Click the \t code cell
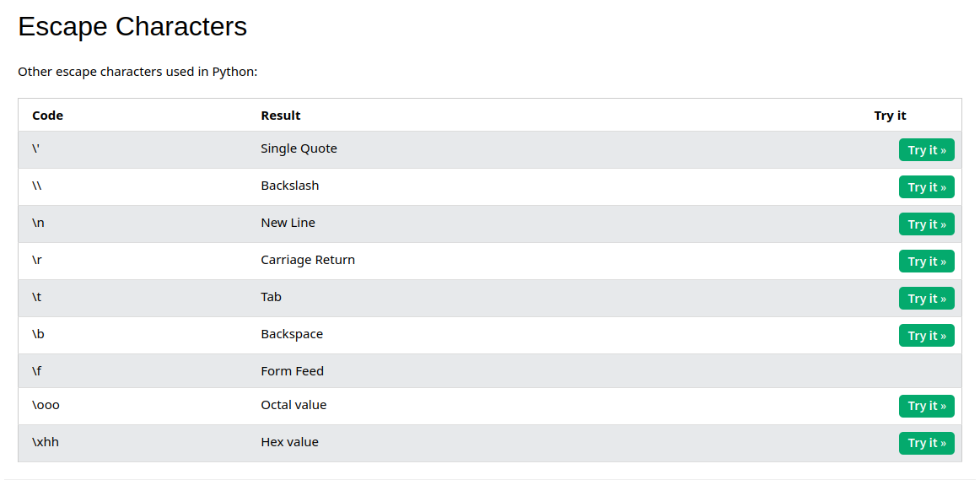 pos(37,297)
